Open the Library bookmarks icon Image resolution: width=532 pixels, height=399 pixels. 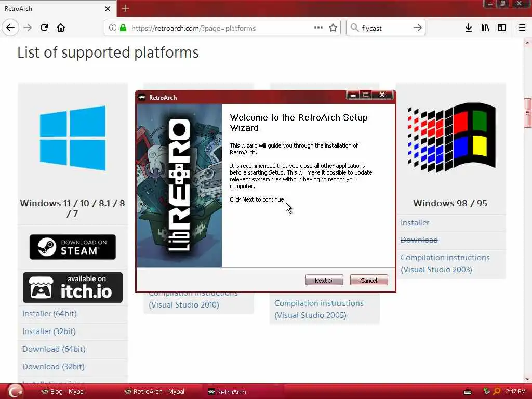[x=485, y=28]
